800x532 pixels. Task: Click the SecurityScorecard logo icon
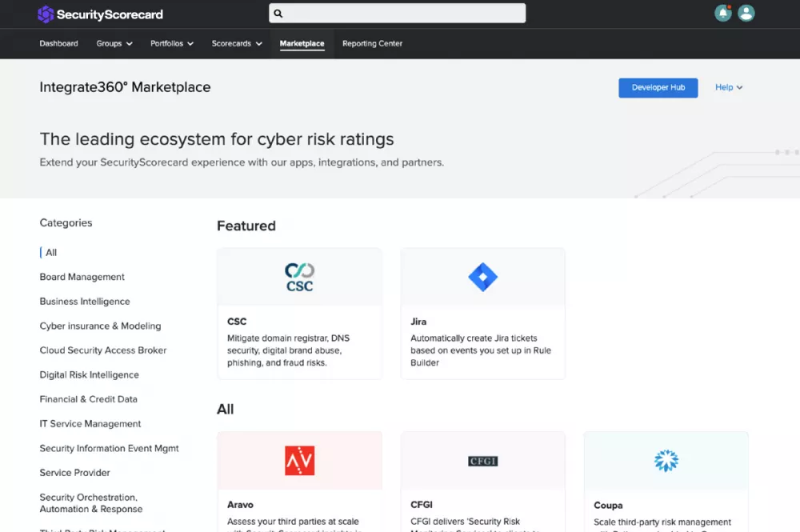click(46, 14)
